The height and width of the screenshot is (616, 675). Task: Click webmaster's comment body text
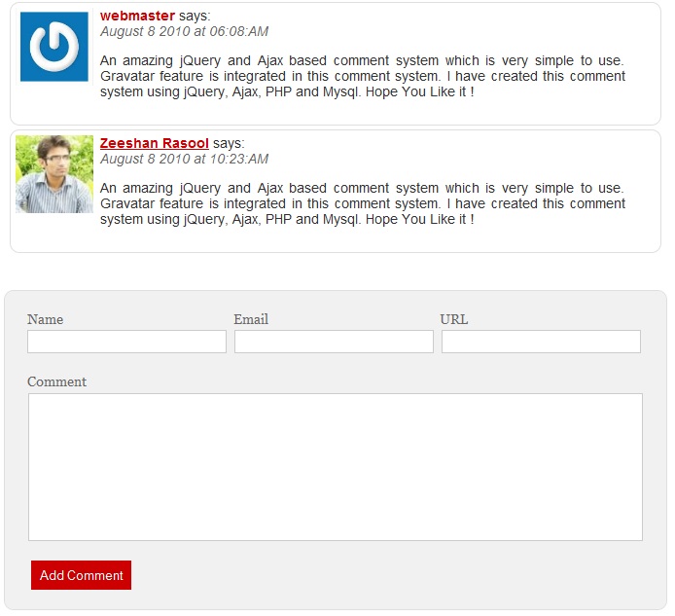point(363,76)
